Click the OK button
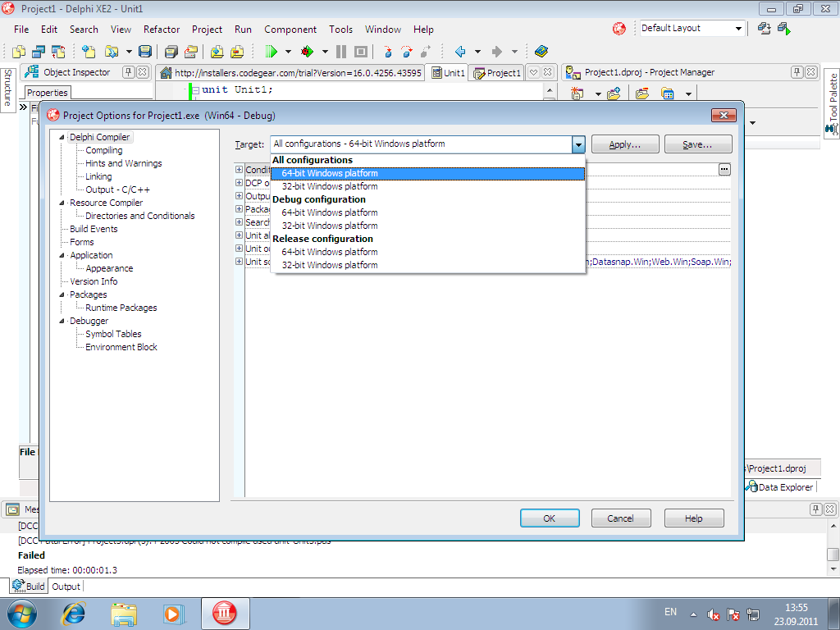 [550, 518]
